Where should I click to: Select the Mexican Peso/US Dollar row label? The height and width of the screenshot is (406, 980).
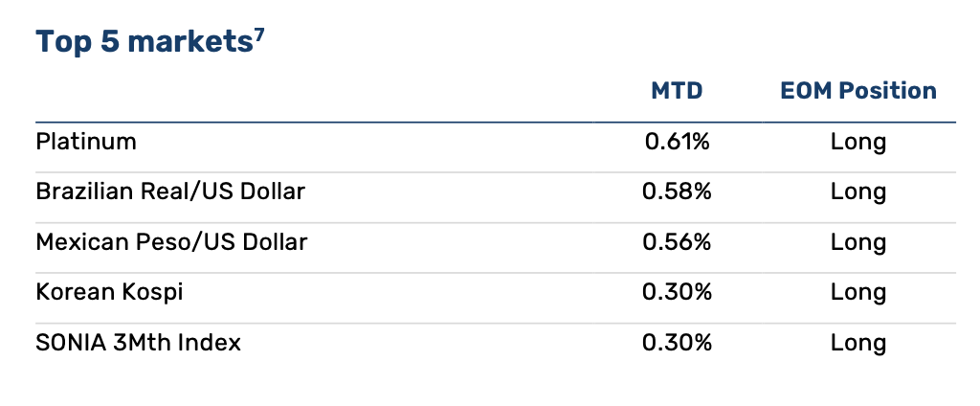coord(171,241)
